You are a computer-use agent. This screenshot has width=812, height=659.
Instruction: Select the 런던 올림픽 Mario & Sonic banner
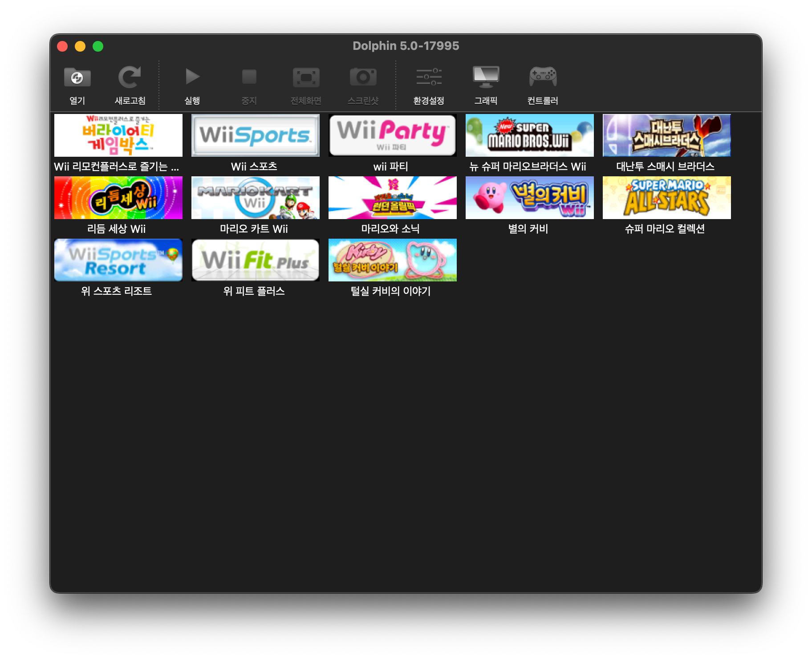pos(393,198)
